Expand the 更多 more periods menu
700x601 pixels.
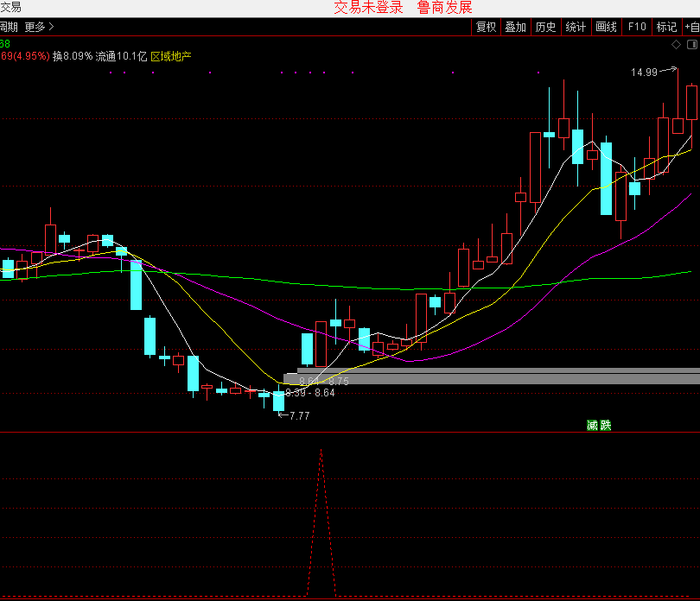(x=39, y=27)
